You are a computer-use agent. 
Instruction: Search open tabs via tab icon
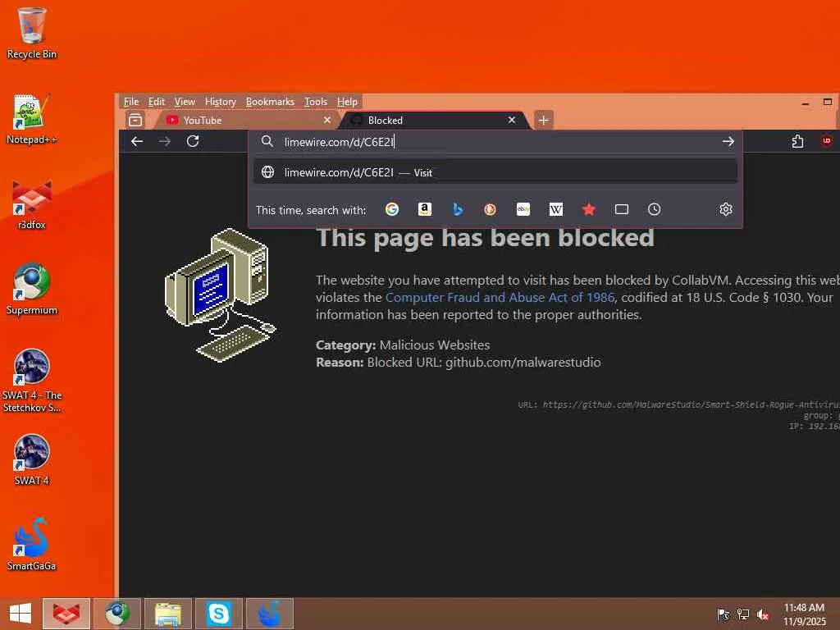click(622, 209)
